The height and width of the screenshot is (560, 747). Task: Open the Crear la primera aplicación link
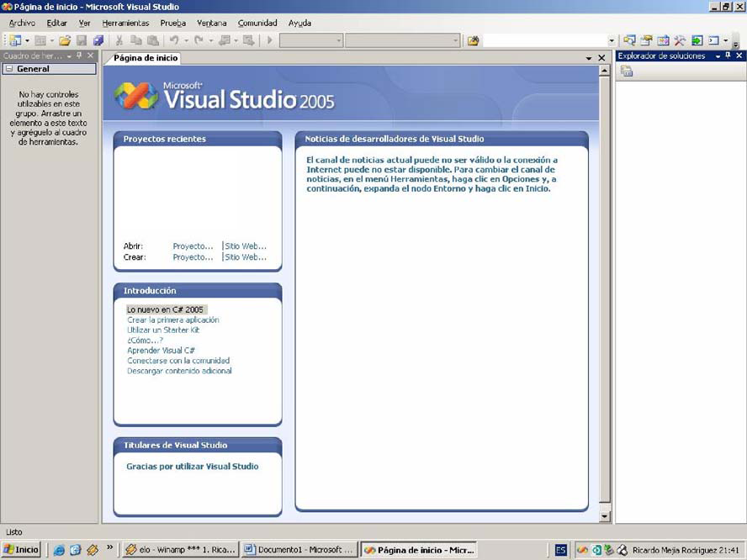click(x=173, y=320)
